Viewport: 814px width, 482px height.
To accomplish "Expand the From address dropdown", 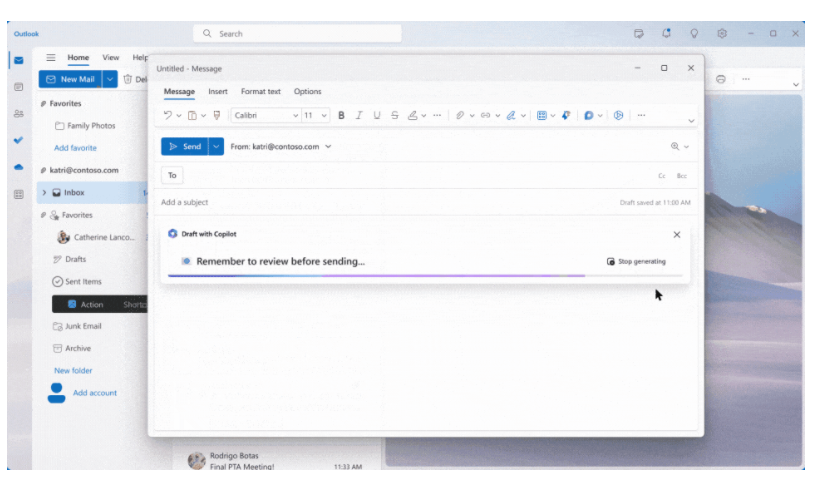I will (328, 146).
